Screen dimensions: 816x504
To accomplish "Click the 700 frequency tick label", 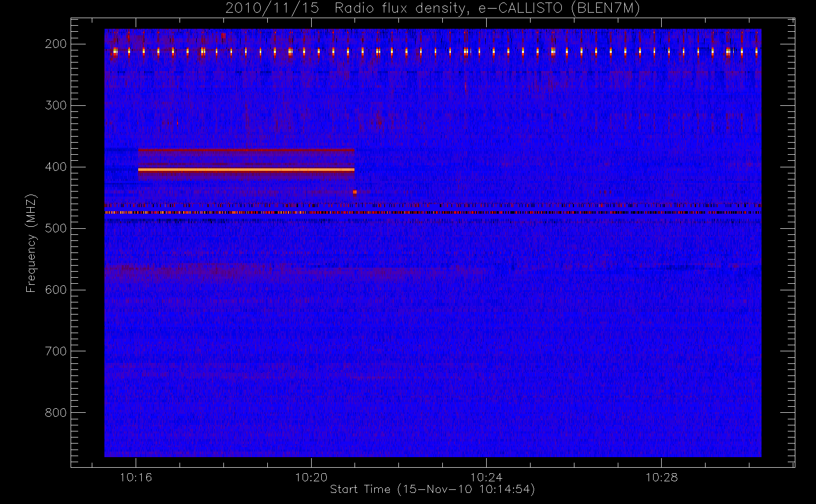I will [56, 351].
